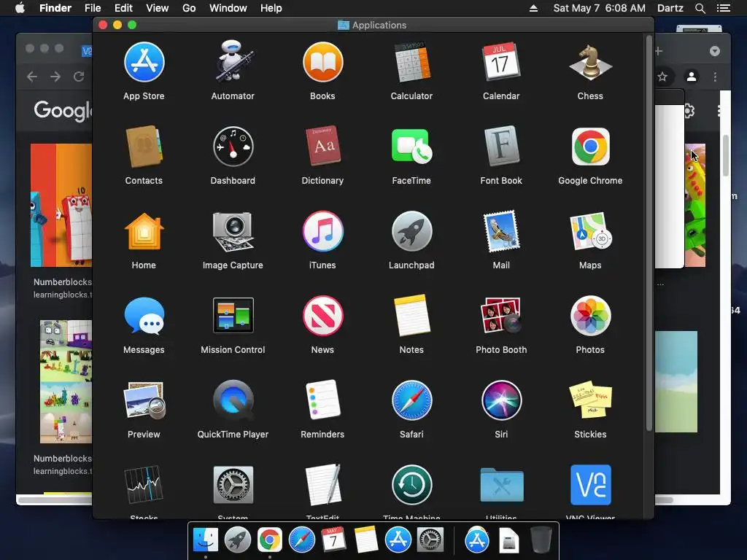Open the Preview app icon
This screenshot has width=747, height=560.
coord(144,400)
